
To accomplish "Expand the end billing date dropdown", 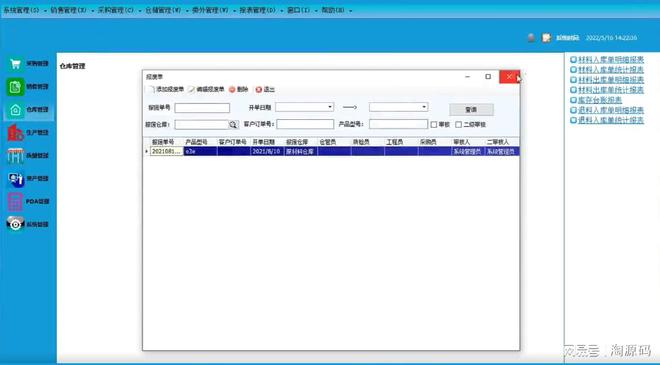I will click(424, 107).
